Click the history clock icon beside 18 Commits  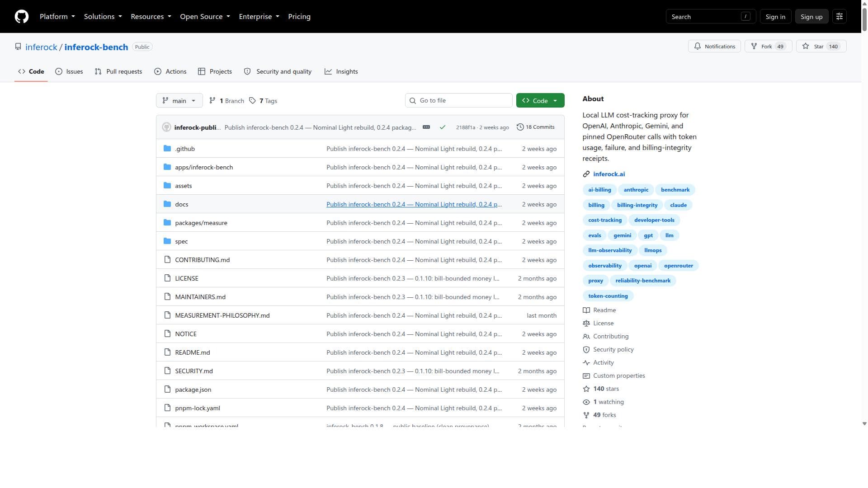point(520,127)
